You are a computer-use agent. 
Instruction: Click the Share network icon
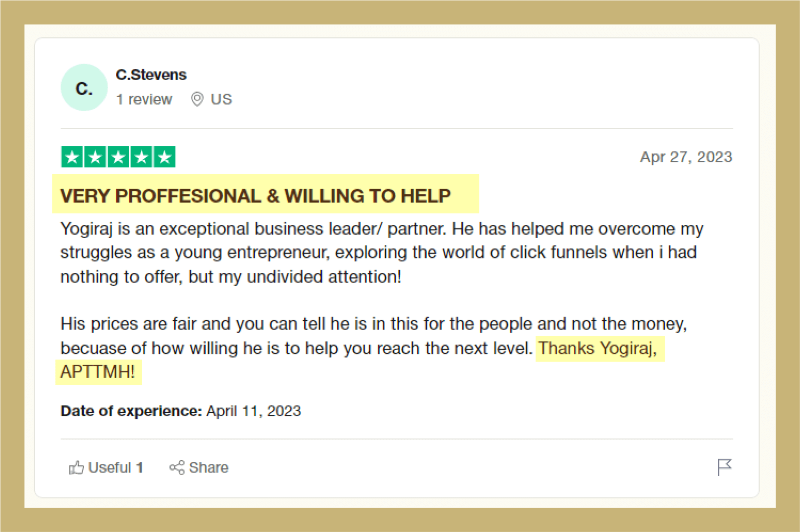[x=177, y=467]
